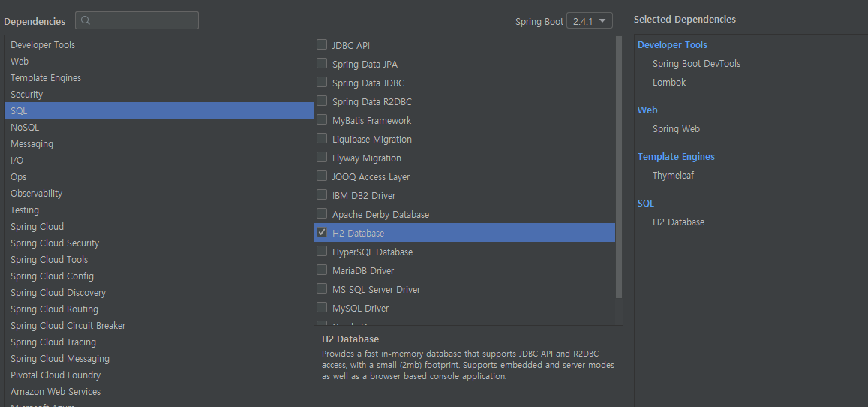Check the JOOQ Access Layer box
Screen dimensions: 868x407
(x=322, y=176)
